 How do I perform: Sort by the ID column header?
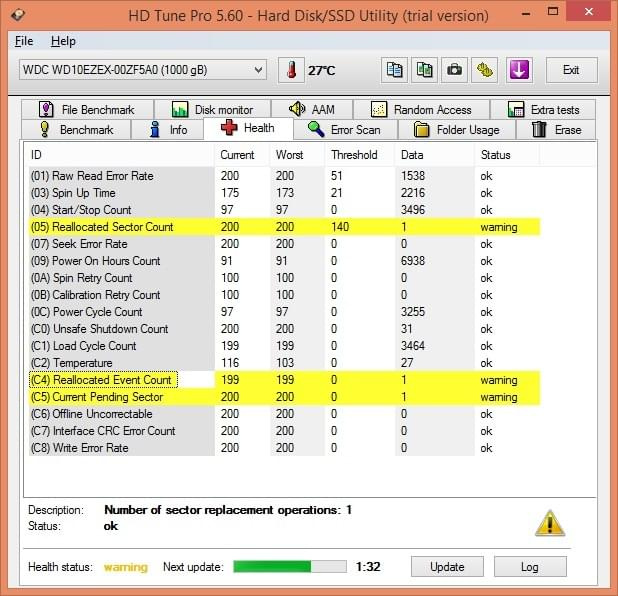pyautogui.click(x=120, y=155)
